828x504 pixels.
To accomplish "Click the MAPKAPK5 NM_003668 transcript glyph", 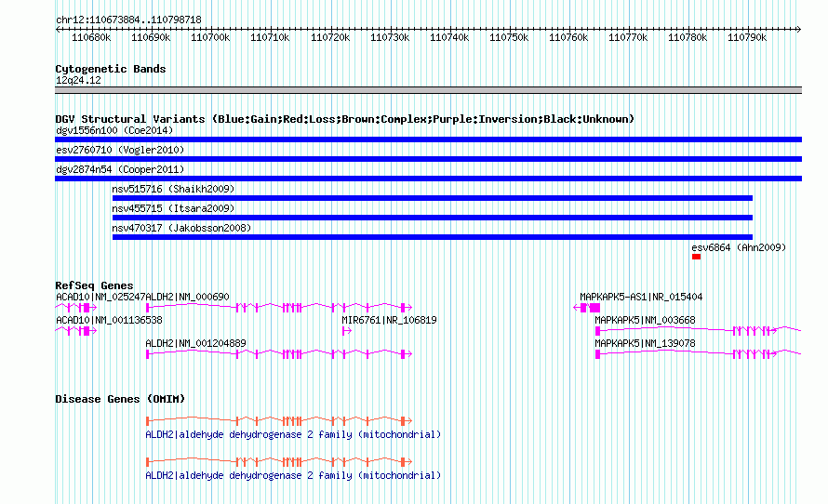I will click(698, 331).
